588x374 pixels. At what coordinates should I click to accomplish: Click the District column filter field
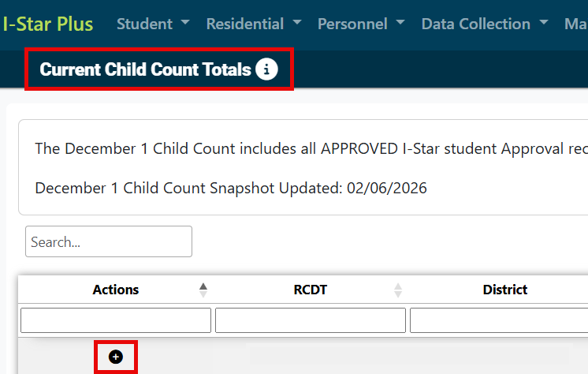coord(498,320)
